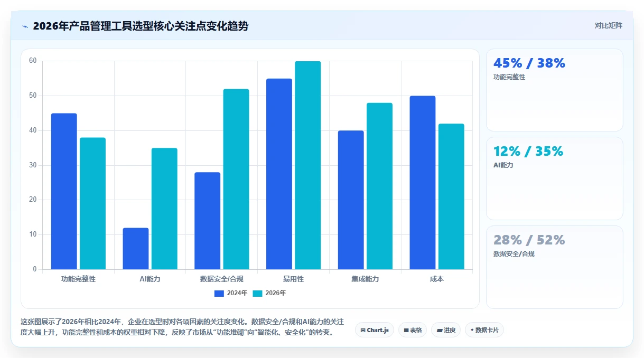This screenshot has width=644, height=358.
Task: Click the 2024年 bar for 易用性
Action: (279, 174)
